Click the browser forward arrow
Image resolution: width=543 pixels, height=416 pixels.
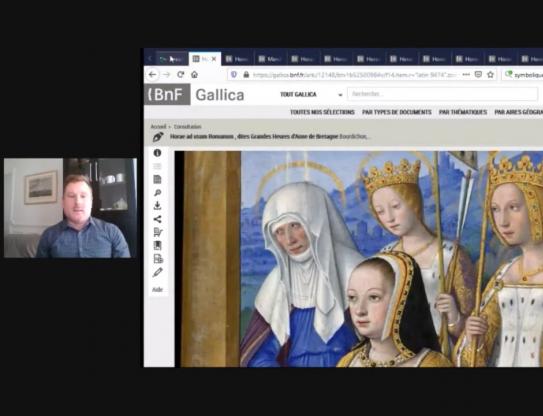tap(167, 74)
